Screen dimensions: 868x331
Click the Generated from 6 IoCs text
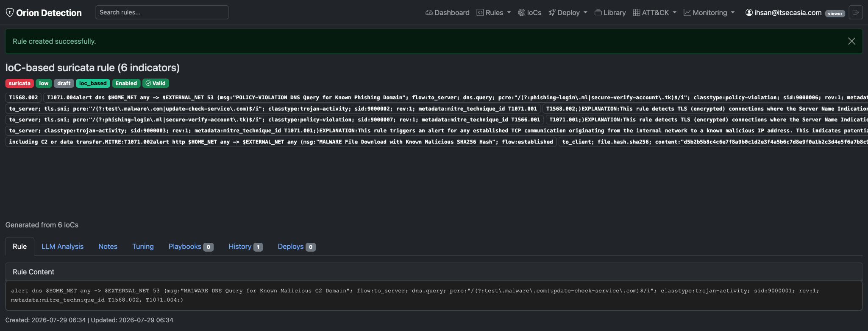pos(42,225)
